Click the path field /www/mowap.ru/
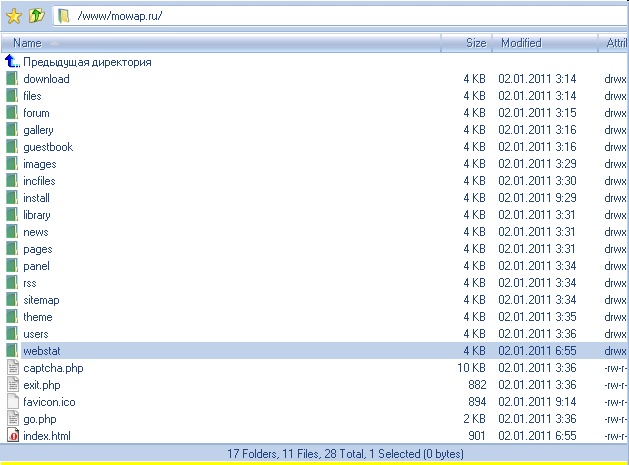The width and height of the screenshot is (629, 465). coord(340,16)
